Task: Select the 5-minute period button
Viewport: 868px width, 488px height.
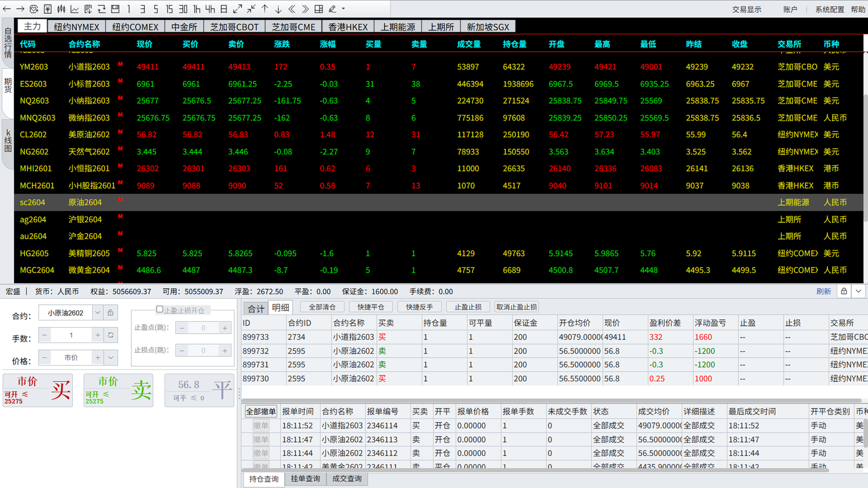Action: 156,9
